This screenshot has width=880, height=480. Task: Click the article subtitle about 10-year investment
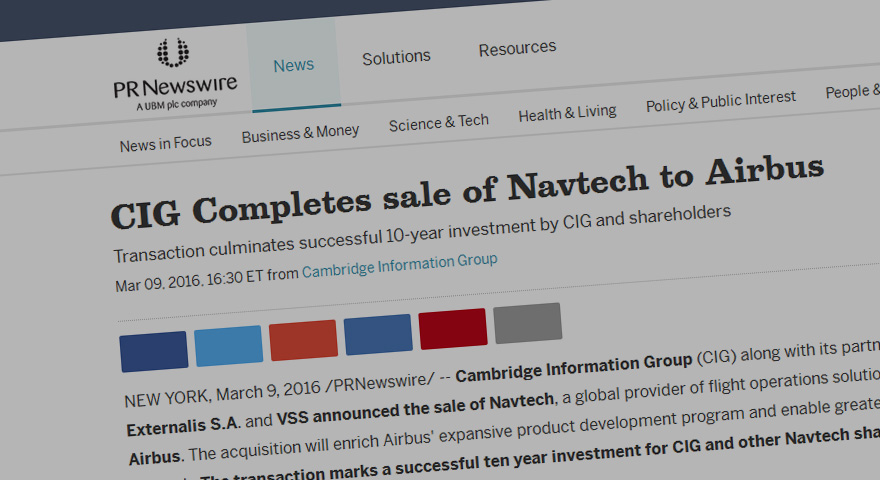tap(422, 232)
